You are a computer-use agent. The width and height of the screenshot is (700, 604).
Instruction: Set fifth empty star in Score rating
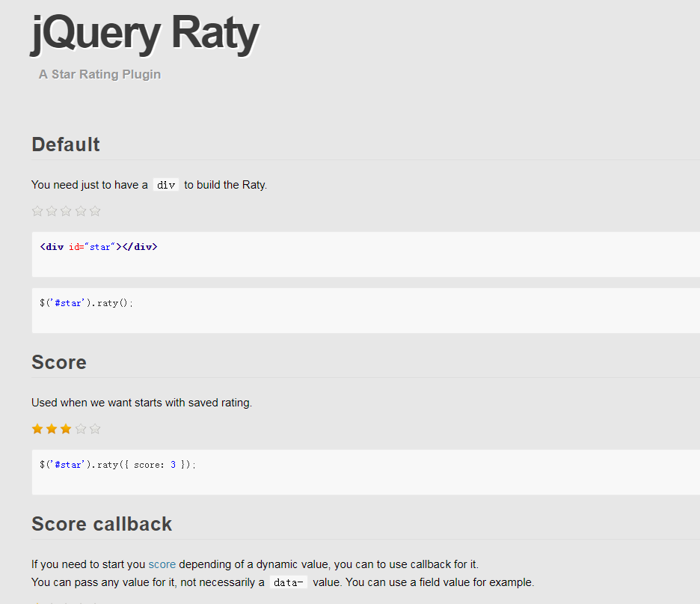click(95, 429)
